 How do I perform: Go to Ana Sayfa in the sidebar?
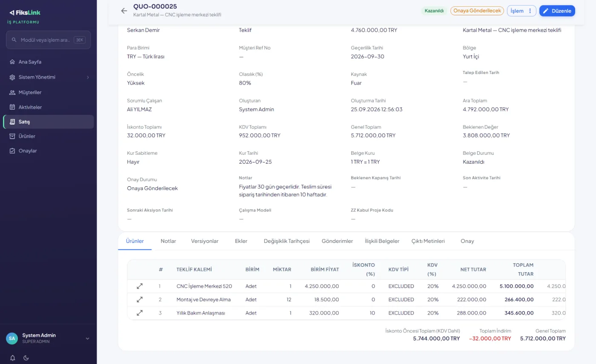[x=49, y=62]
